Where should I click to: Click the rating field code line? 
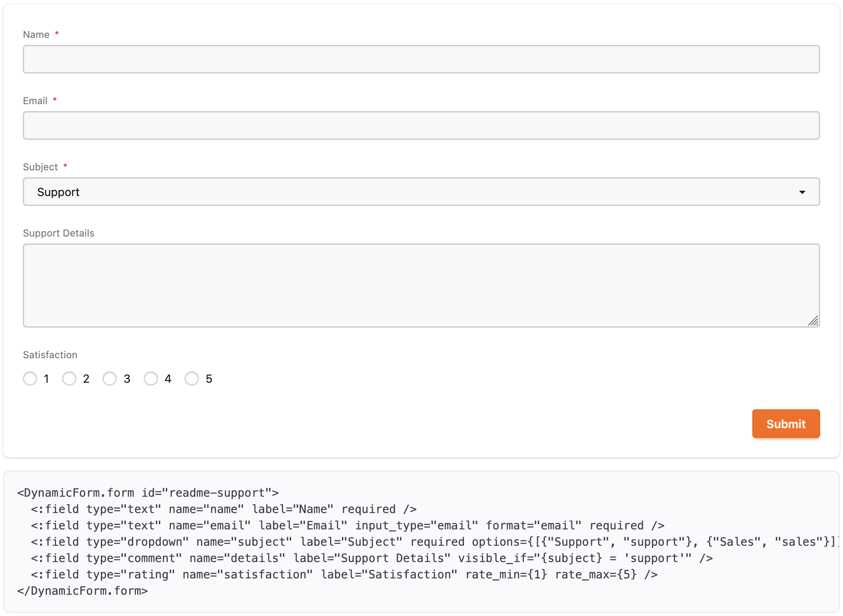pyautogui.click(x=344, y=574)
